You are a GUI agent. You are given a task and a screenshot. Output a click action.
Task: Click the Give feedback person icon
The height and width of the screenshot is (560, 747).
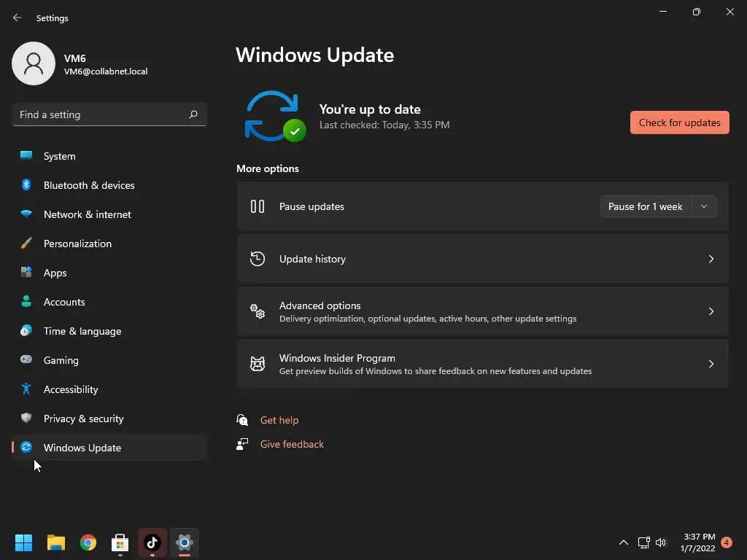tap(242, 444)
